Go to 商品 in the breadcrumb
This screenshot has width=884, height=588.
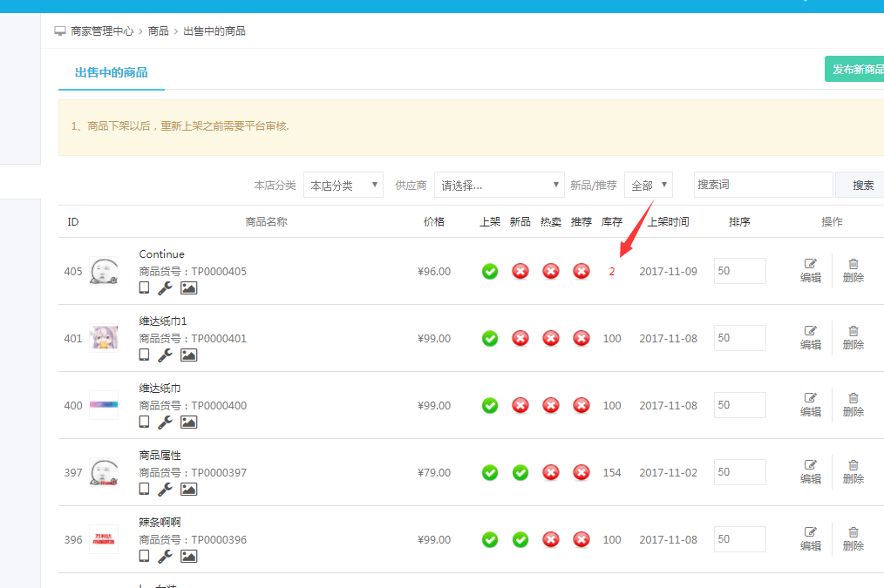[x=159, y=31]
